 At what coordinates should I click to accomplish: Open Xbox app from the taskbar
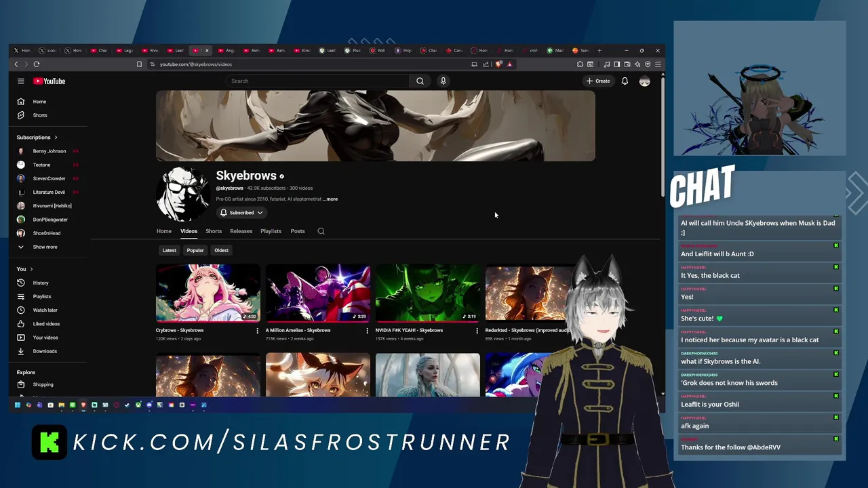tap(138, 405)
